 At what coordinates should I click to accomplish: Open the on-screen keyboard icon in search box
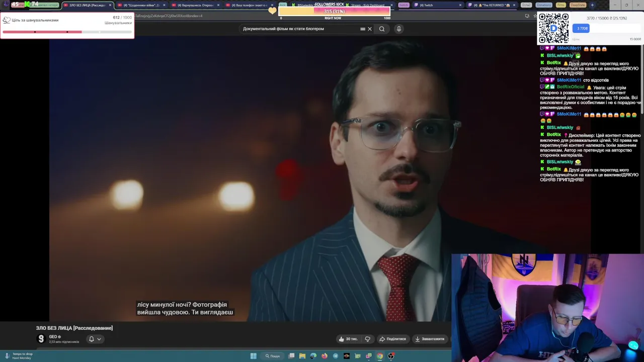[363, 29]
